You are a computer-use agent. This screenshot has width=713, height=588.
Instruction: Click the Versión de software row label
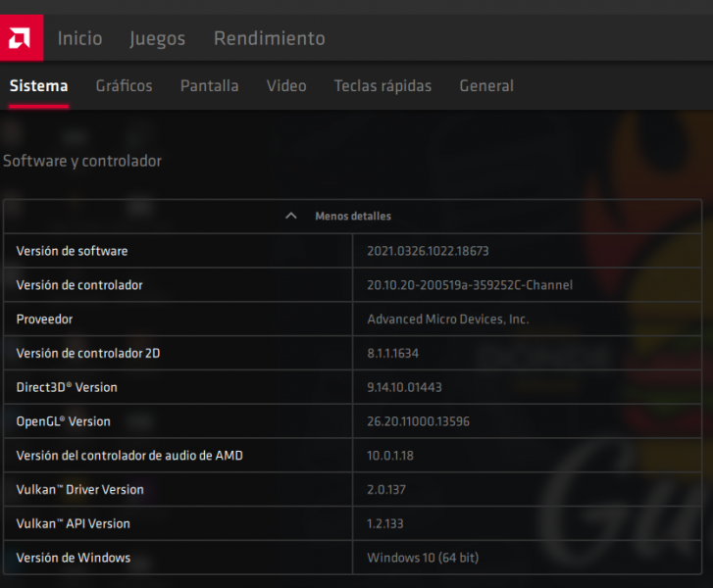pos(72,251)
